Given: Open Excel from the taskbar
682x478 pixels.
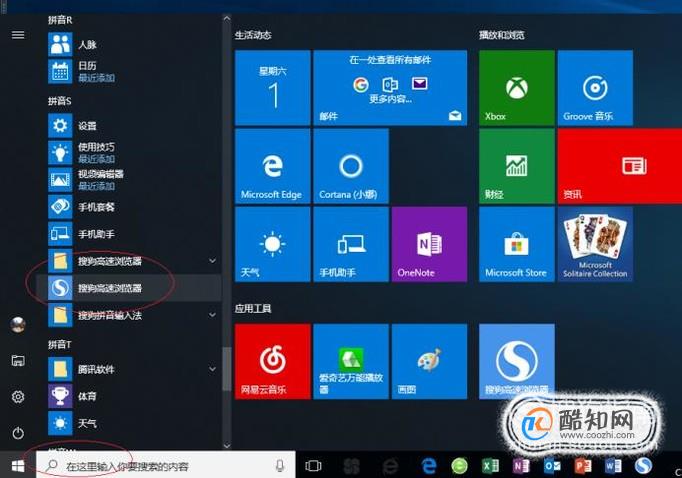Looking at the screenshot, I should pos(491,466).
